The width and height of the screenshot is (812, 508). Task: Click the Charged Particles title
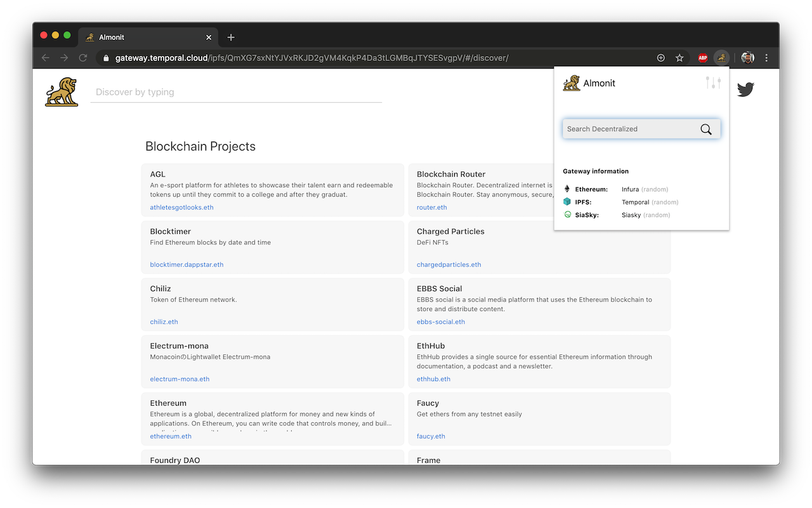(x=450, y=231)
